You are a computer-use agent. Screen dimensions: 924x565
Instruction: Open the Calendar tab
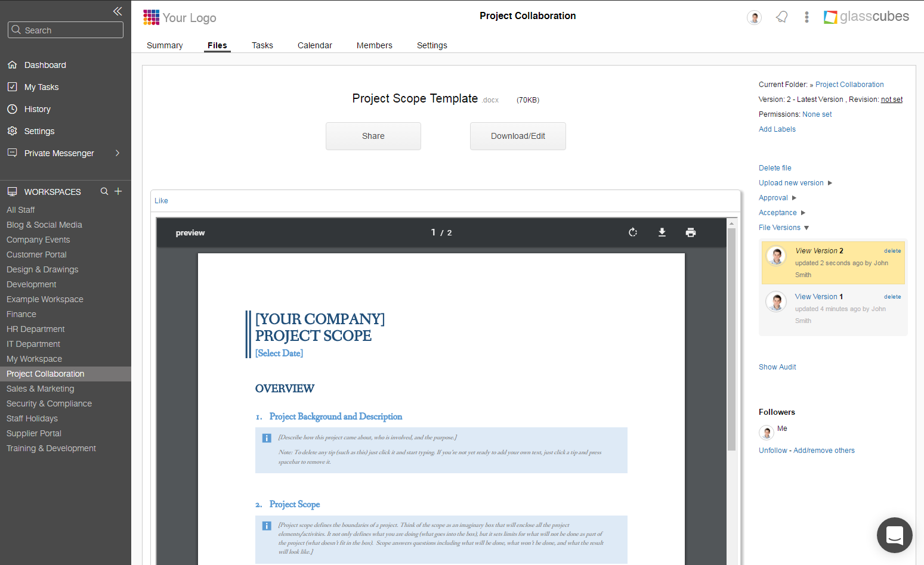point(314,45)
